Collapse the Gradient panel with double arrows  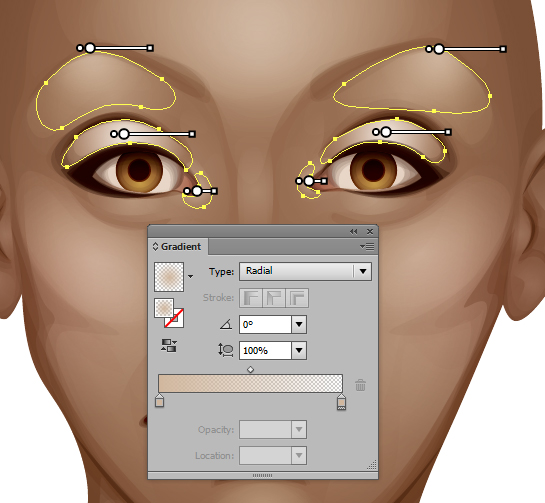coord(353,232)
